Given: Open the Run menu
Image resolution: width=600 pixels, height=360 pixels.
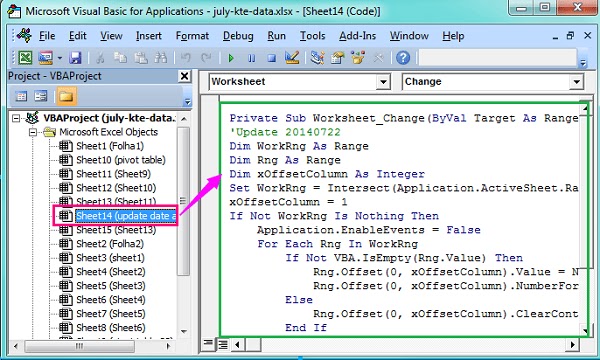Looking at the screenshot, I should pyautogui.click(x=276, y=36).
